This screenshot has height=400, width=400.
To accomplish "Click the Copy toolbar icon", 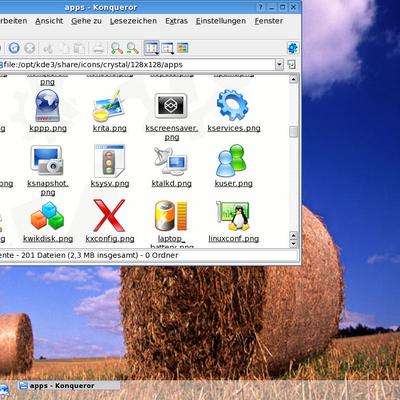I will 64,48.
